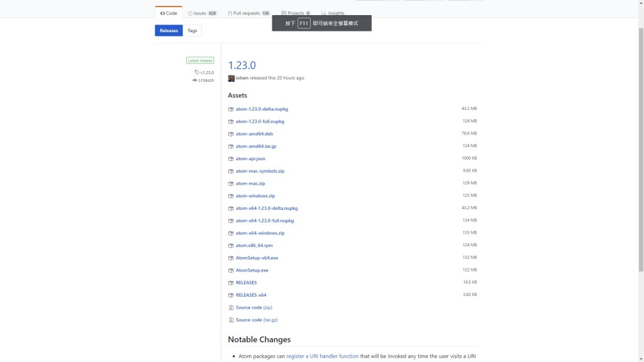Screen dimensions: 644x362
Task: Switch to the Tags view
Action: (192, 30)
